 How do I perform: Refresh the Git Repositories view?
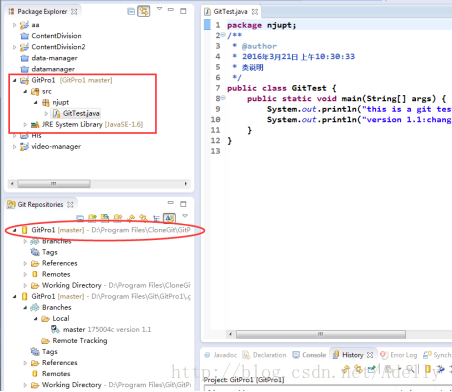(131, 218)
